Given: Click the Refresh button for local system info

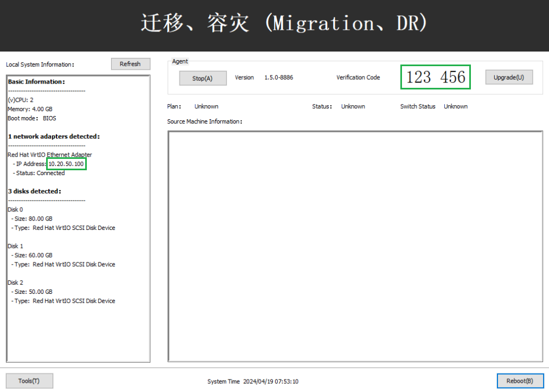Looking at the screenshot, I should (x=130, y=64).
